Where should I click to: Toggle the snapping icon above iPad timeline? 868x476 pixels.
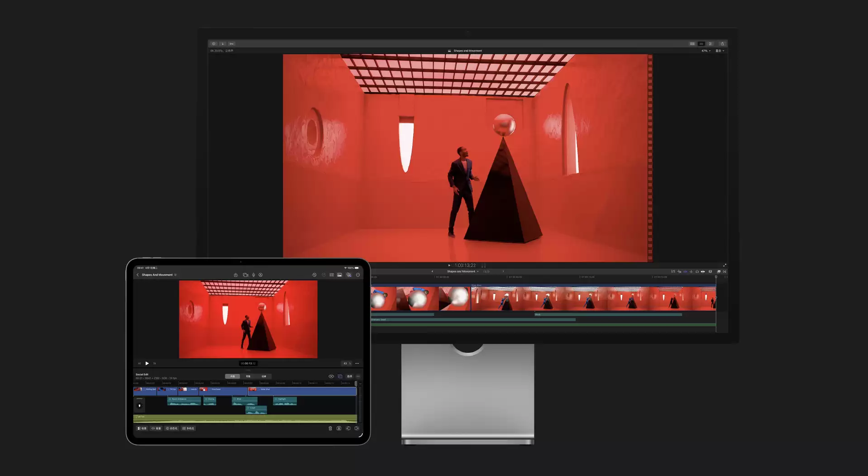pyautogui.click(x=331, y=376)
